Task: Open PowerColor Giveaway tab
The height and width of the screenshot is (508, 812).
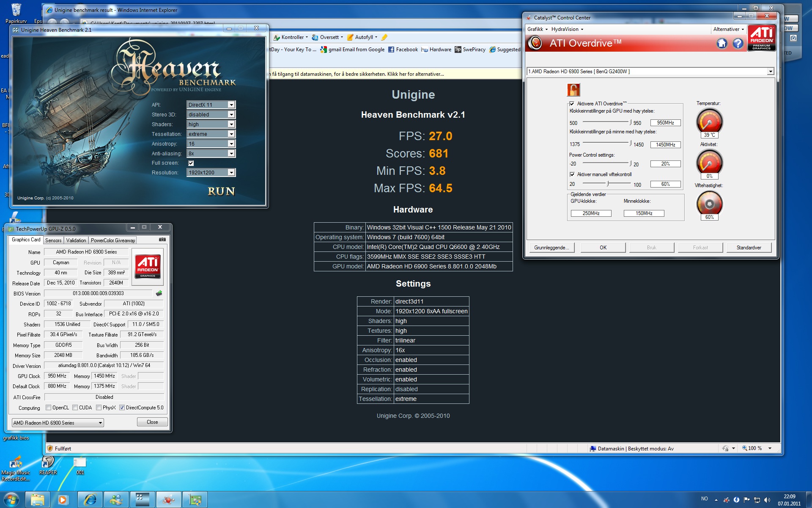Action: [113, 240]
